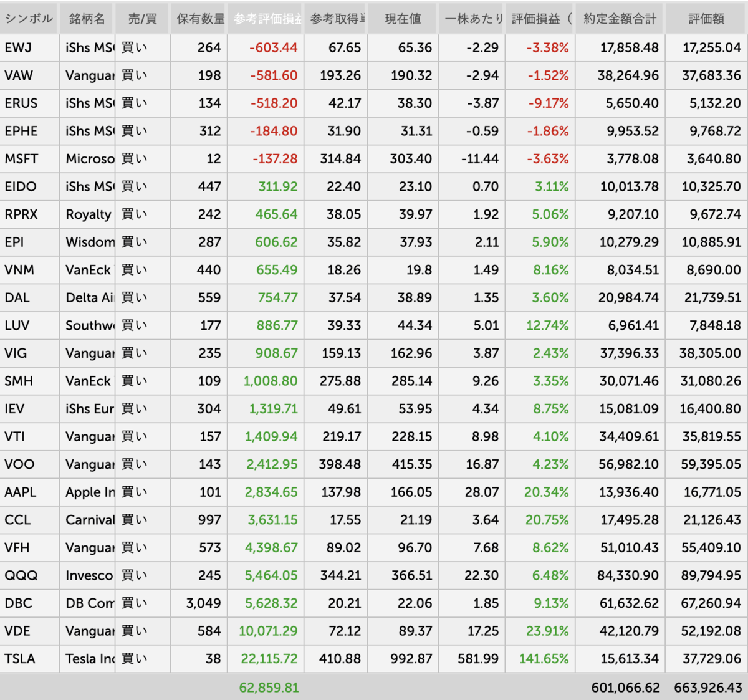The width and height of the screenshot is (748, 700).
Task: Click the Southw name cell
Action: [x=87, y=325]
